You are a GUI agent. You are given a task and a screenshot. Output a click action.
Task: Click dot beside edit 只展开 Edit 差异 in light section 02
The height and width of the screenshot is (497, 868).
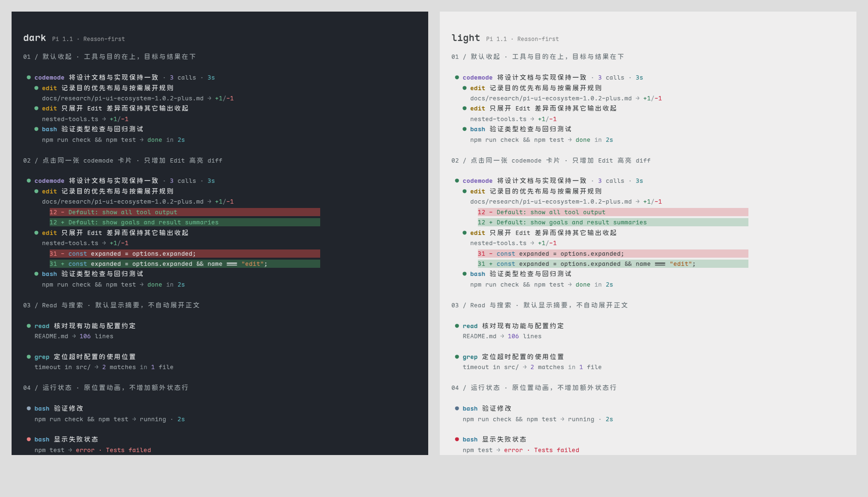pos(465,233)
